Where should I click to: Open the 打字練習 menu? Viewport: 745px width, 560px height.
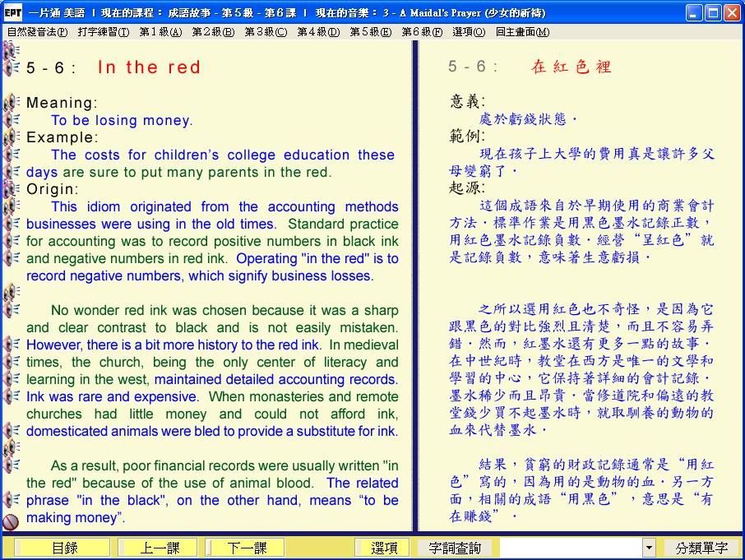pos(104,32)
